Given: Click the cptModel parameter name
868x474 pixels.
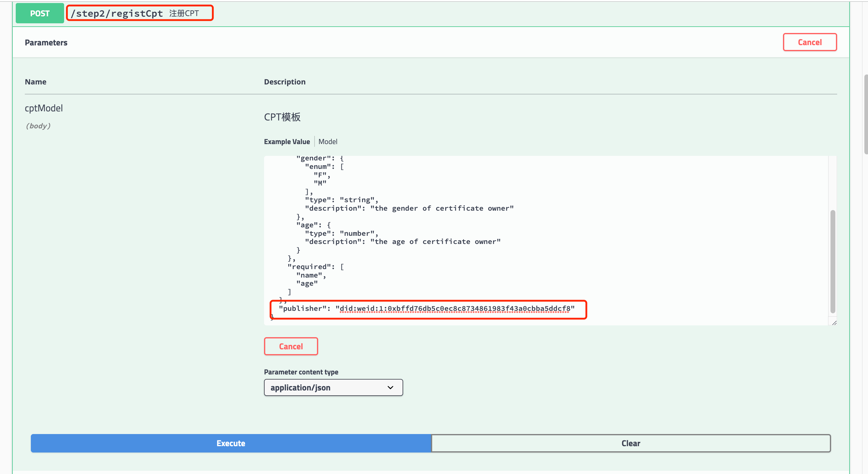Looking at the screenshot, I should pos(44,108).
